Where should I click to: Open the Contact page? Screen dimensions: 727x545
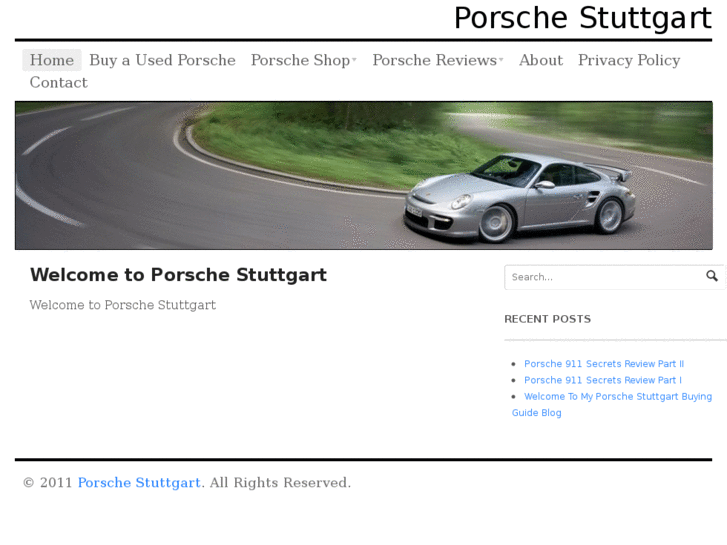pos(58,83)
